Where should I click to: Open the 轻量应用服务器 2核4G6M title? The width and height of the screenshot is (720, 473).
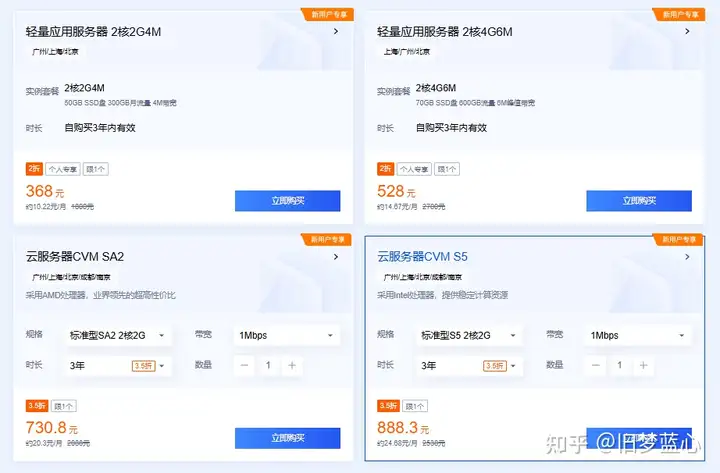click(444, 32)
